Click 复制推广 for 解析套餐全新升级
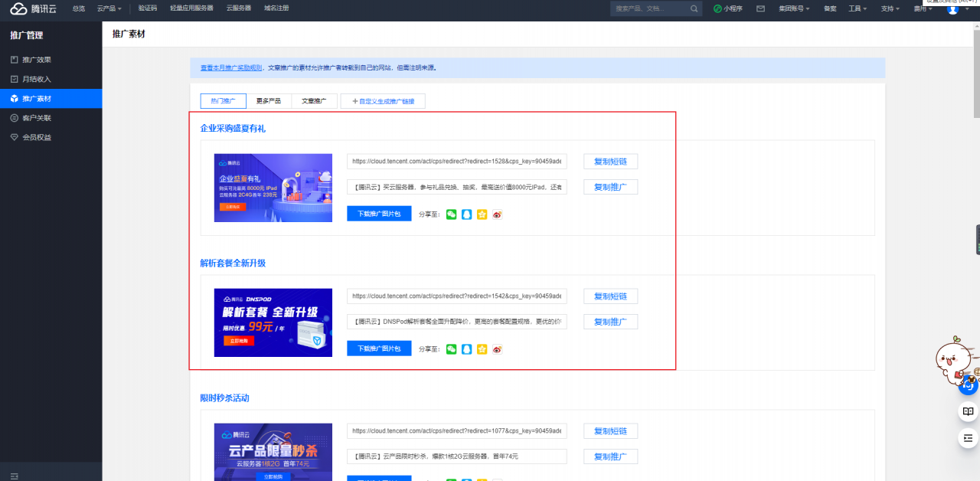Image resolution: width=980 pixels, height=481 pixels. 611,322
